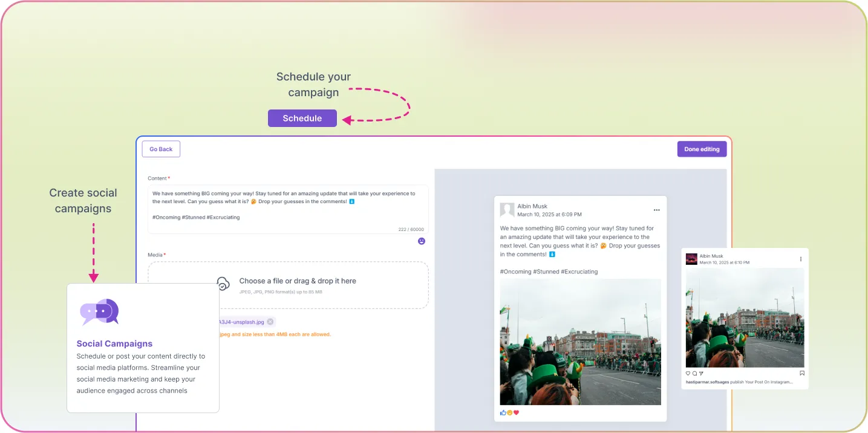Click the laughing emoji reaction on the Facebook preview
868x433 pixels.
point(509,412)
